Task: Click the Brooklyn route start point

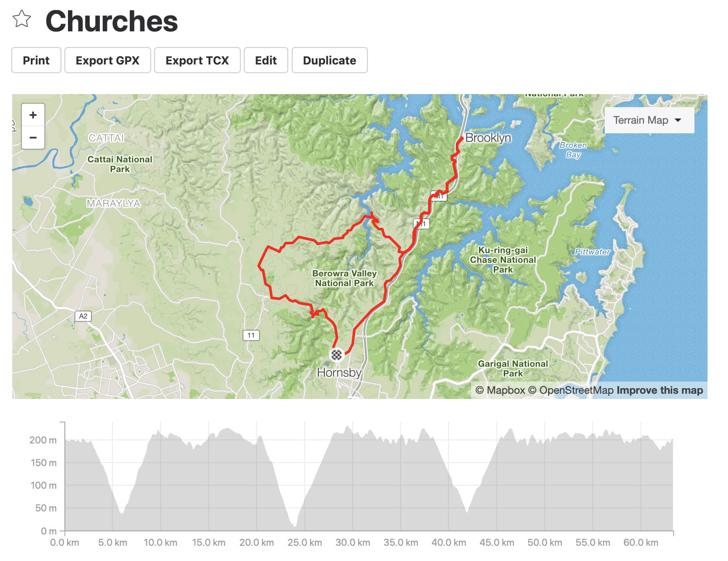Action: tap(462, 139)
